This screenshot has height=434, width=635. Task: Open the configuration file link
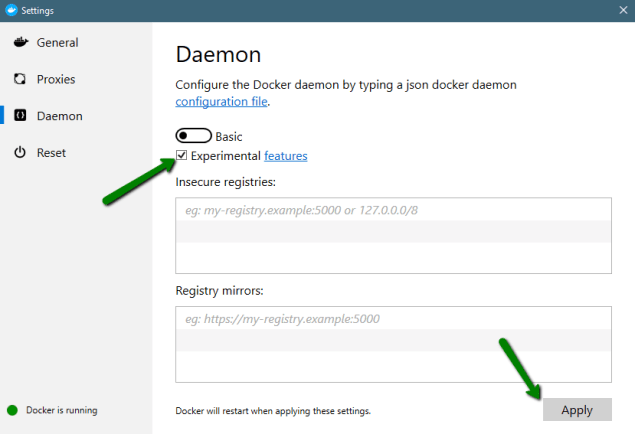pos(222,102)
